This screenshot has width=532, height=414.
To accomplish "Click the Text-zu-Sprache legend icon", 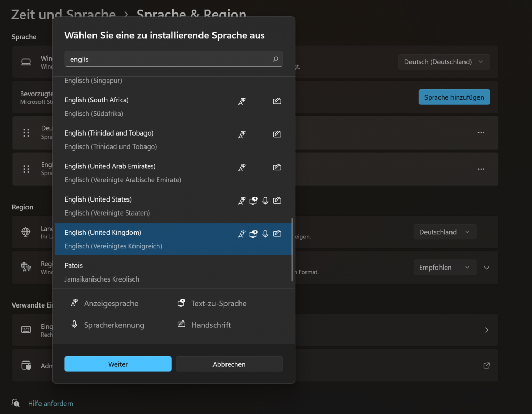I will tap(181, 303).
